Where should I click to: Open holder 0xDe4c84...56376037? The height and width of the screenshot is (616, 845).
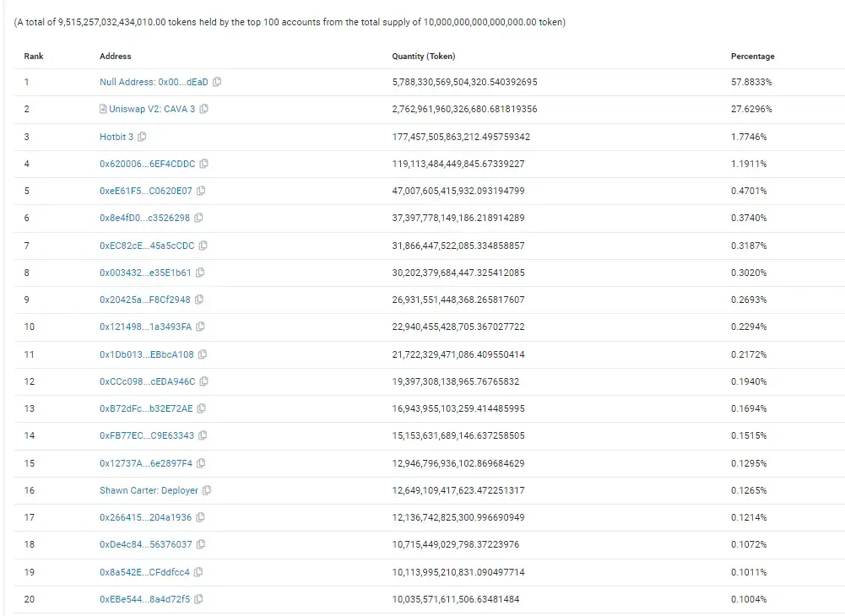pos(145,544)
